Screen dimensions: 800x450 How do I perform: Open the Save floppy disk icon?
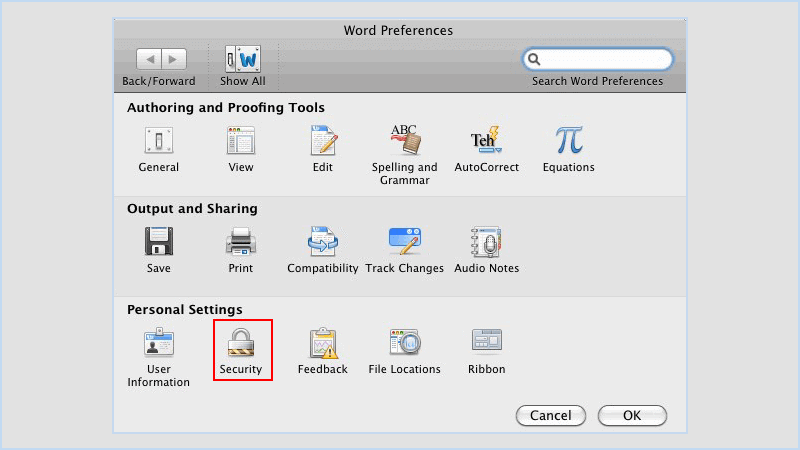pyautogui.click(x=159, y=241)
